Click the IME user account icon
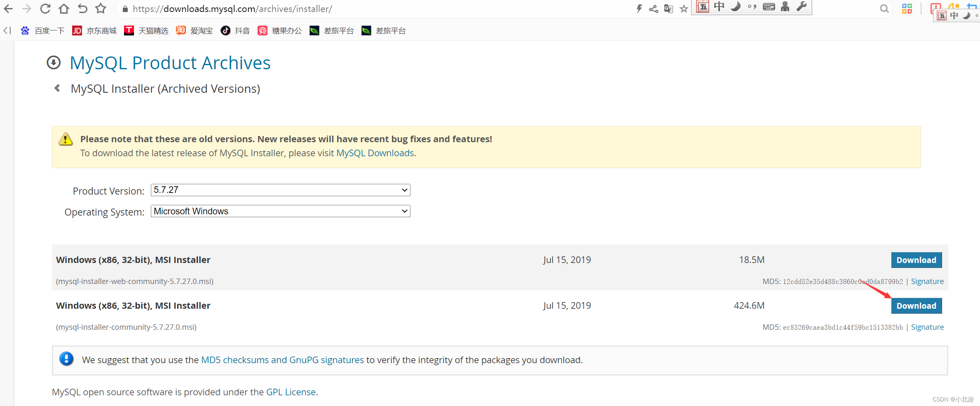This screenshot has height=406, width=980. 785,7
